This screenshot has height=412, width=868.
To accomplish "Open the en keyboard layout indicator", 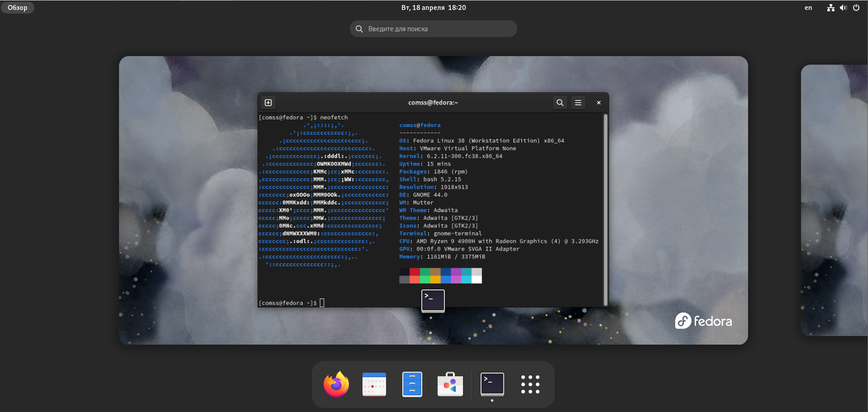I will pos(808,8).
